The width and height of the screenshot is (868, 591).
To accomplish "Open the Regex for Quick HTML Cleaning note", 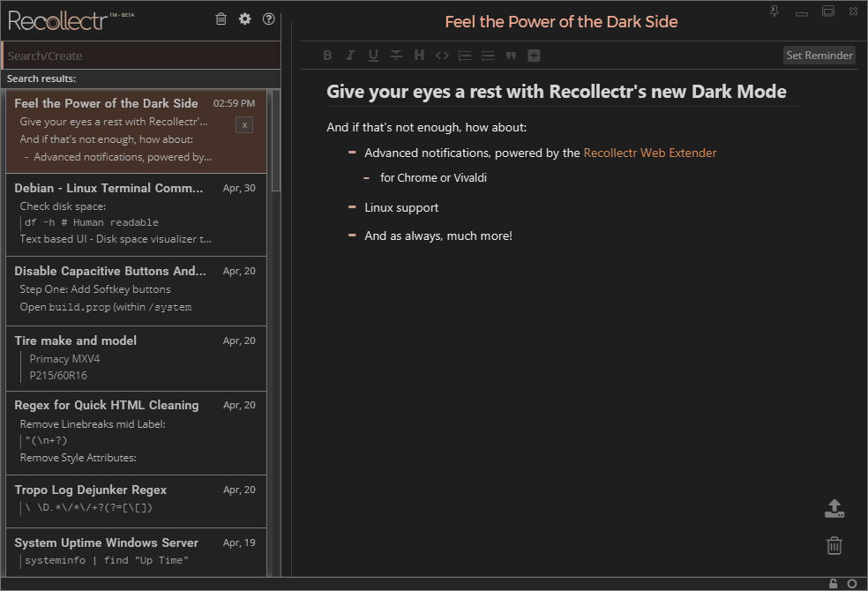I will 136,433.
